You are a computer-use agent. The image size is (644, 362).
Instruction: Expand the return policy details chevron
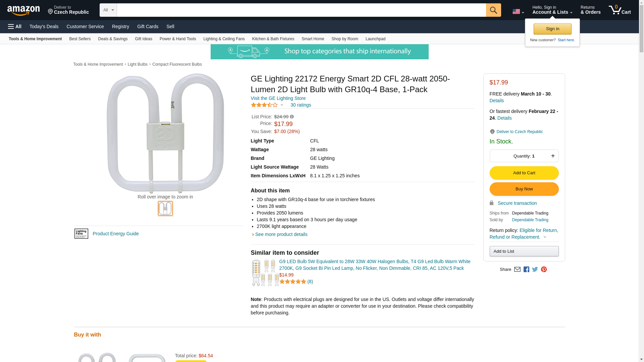[545, 237]
